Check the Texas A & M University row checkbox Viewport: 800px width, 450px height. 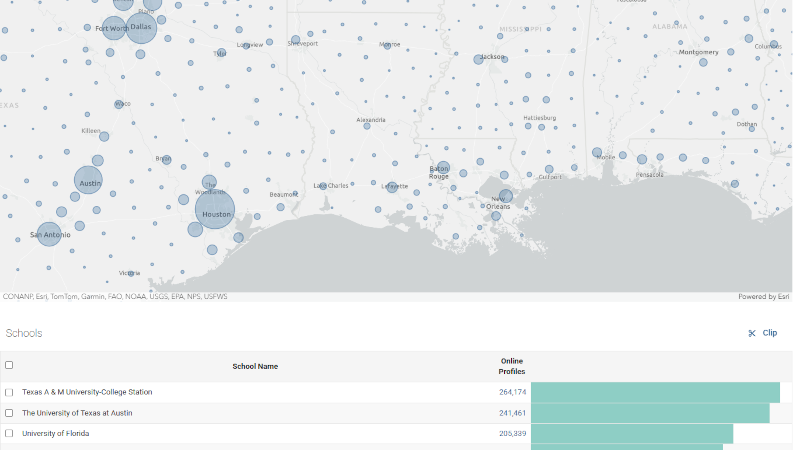[9, 392]
